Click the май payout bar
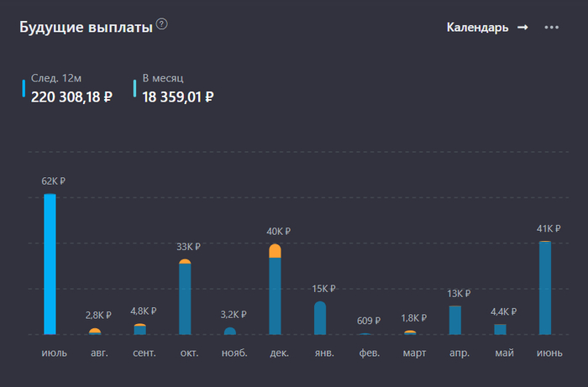 pyautogui.click(x=500, y=329)
